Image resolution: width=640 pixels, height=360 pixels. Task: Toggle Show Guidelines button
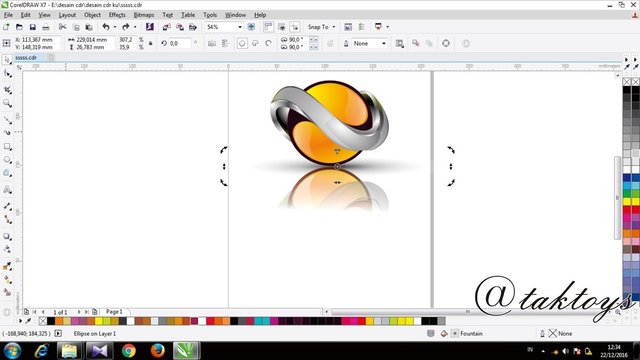pyautogui.click(x=295, y=27)
